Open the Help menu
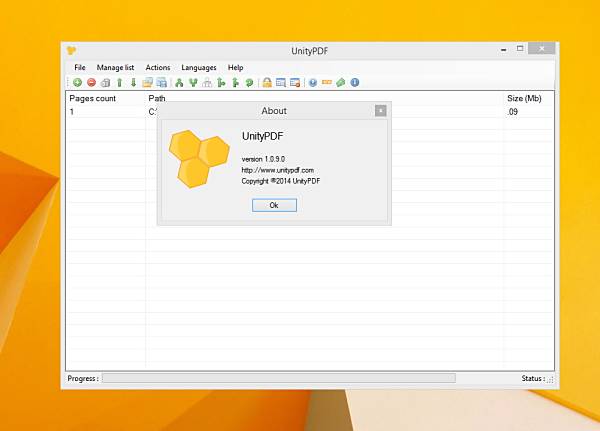The width and height of the screenshot is (600, 431). [235, 67]
